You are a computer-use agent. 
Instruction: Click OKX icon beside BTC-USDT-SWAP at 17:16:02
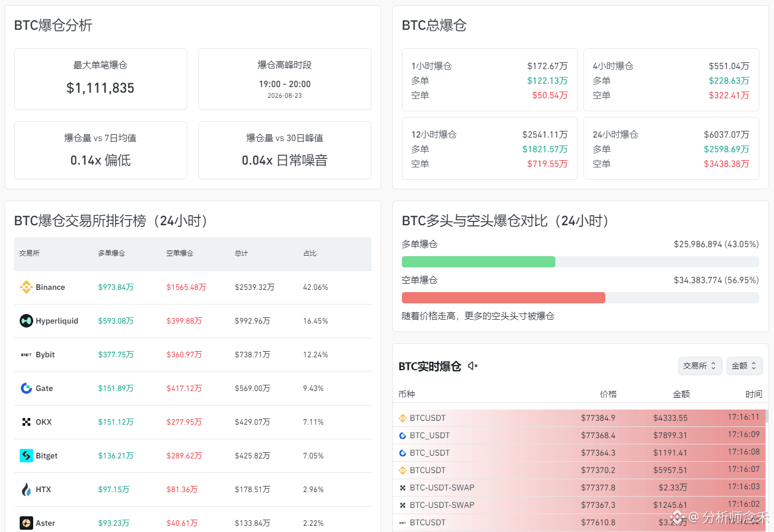pyautogui.click(x=402, y=505)
